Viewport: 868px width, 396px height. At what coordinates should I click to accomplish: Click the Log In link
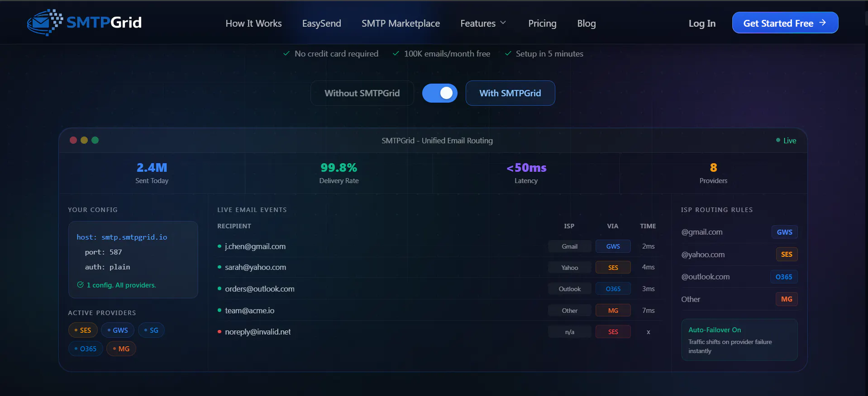(702, 24)
